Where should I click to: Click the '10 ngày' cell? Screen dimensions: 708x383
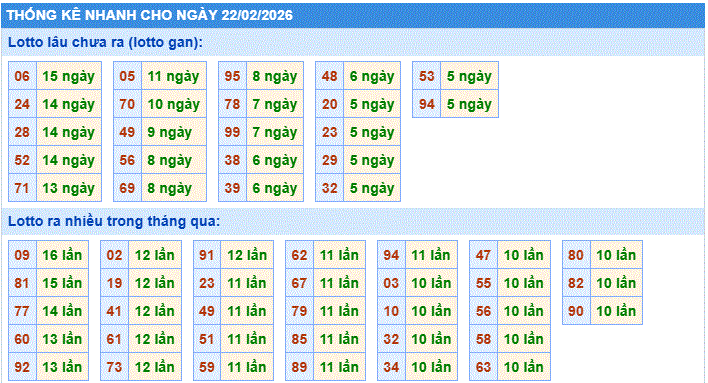174,104
